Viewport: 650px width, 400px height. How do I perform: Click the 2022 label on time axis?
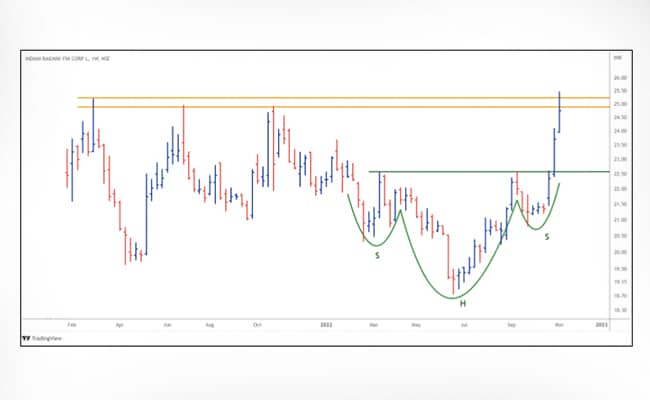[x=325, y=325]
